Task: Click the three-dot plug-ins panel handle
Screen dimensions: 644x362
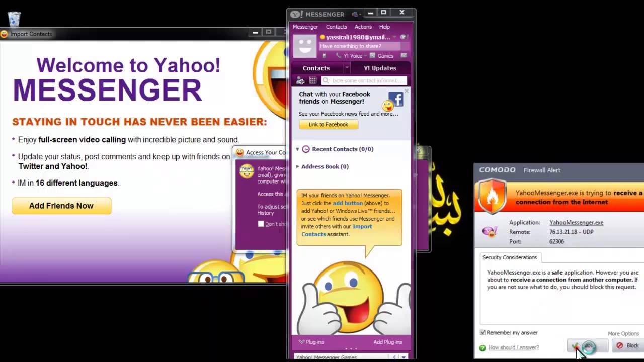Action: point(351,348)
